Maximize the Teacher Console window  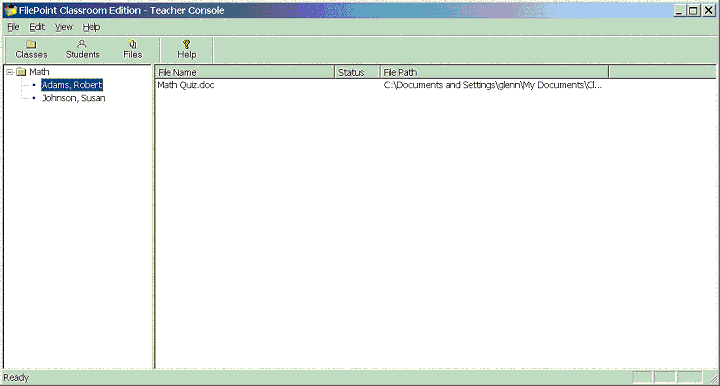click(693, 11)
